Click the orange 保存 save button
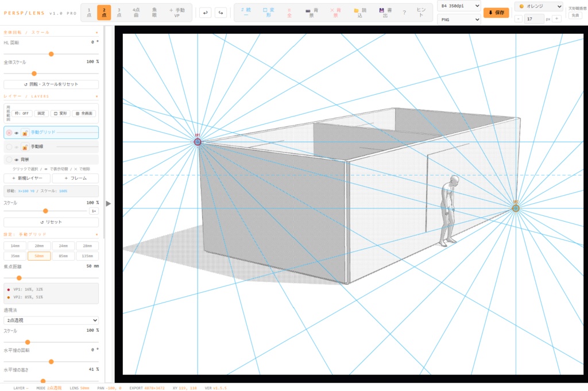The image size is (588, 391). [x=496, y=13]
